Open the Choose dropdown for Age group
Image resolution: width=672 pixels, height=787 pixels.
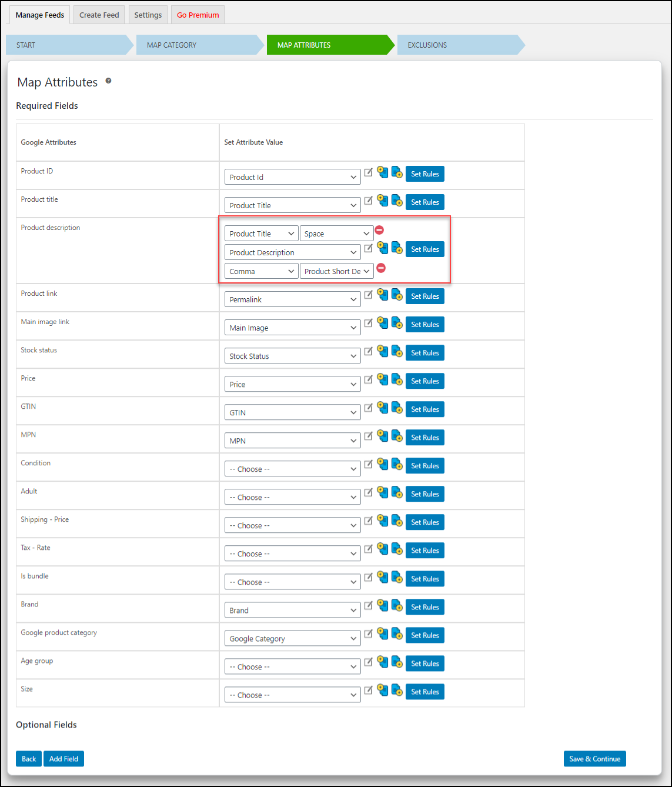coord(293,666)
